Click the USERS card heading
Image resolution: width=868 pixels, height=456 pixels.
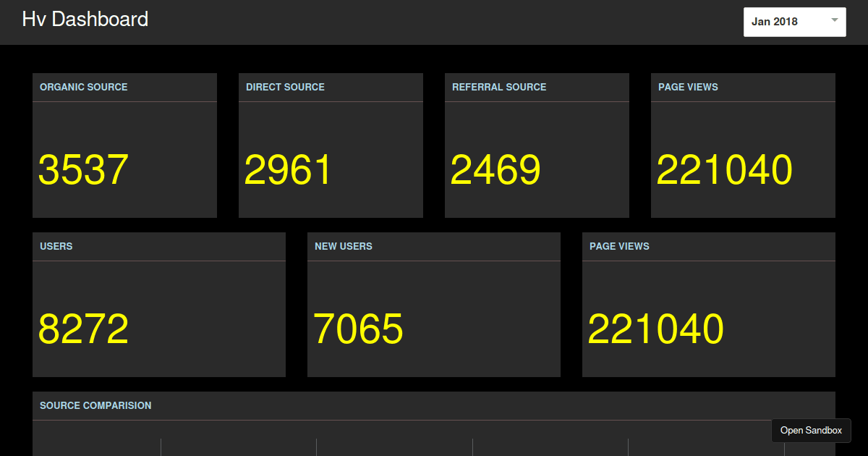(x=56, y=246)
